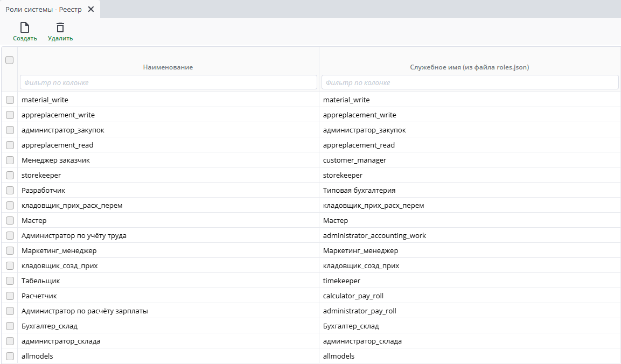This screenshot has height=364, width=621.
Task: Sort by Служебное имя column header
Action: pyautogui.click(x=470, y=67)
